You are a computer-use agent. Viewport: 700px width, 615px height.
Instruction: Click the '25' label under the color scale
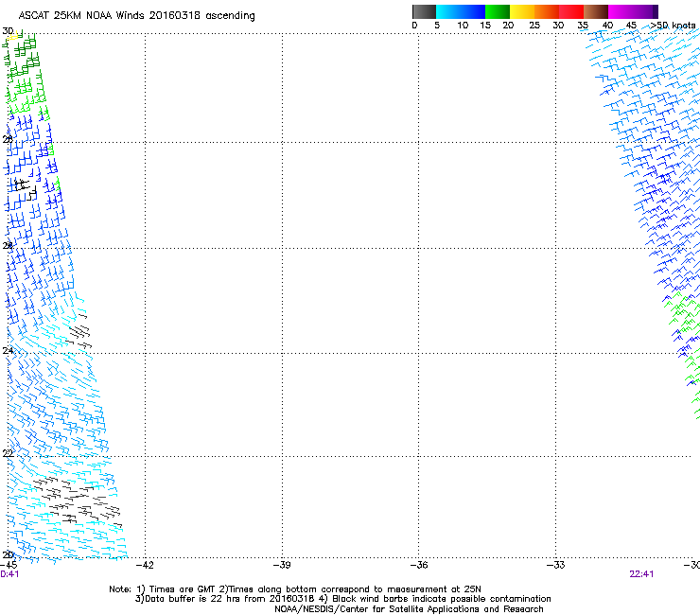534,26
